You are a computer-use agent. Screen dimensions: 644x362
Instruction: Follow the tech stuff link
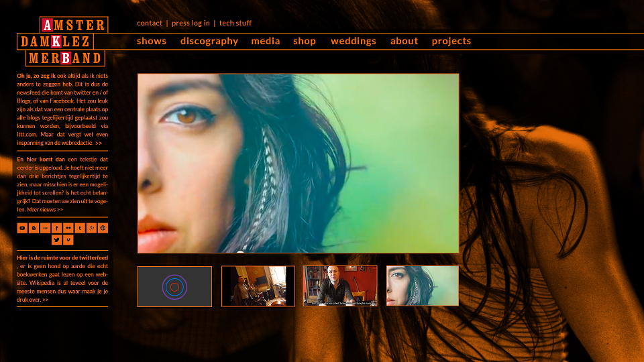click(235, 23)
